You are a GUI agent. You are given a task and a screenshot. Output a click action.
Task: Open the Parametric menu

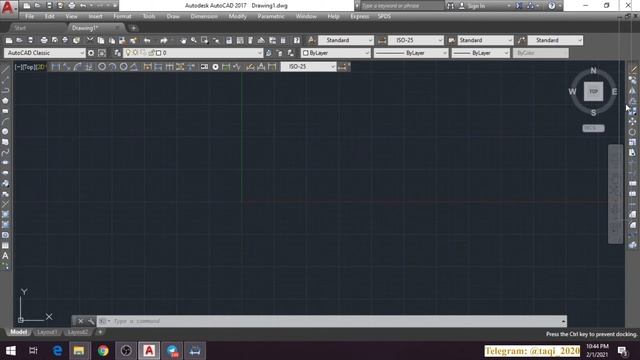pyautogui.click(x=271, y=16)
